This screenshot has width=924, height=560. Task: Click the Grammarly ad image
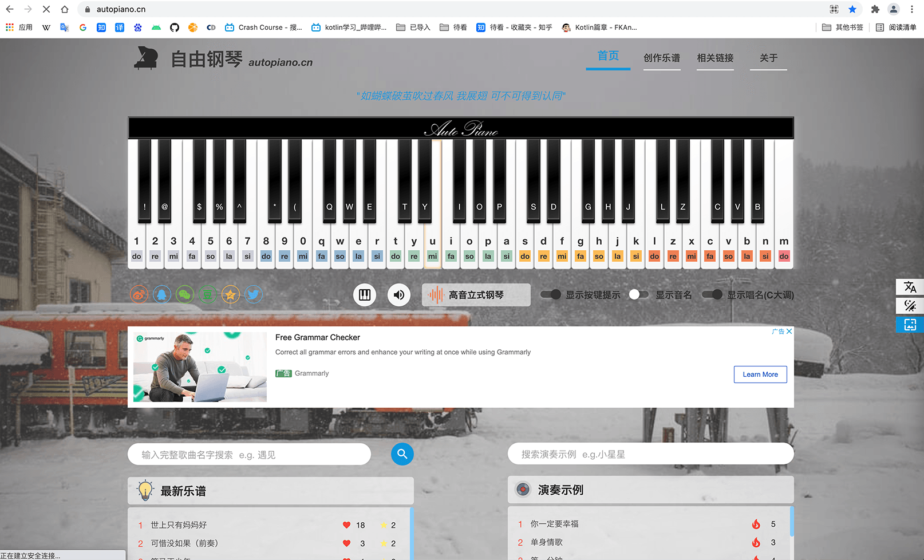(x=200, y=366)
